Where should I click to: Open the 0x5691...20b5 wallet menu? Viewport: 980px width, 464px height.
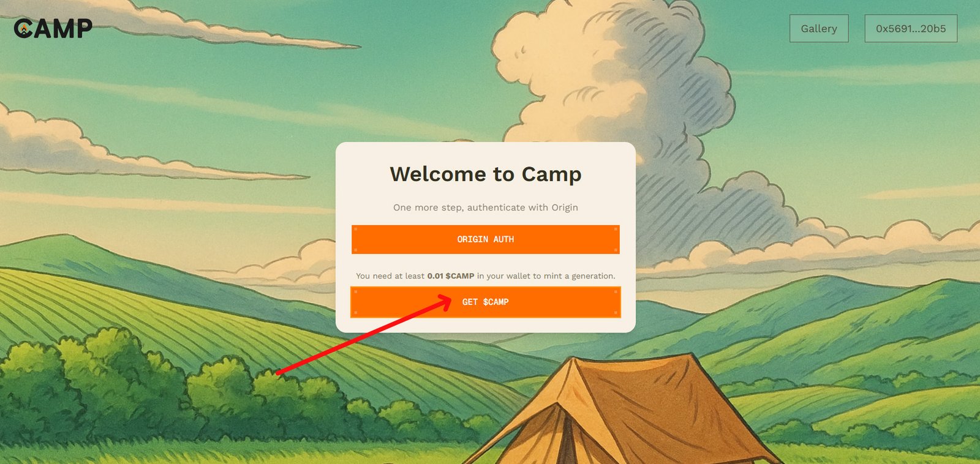coord(911,29)
